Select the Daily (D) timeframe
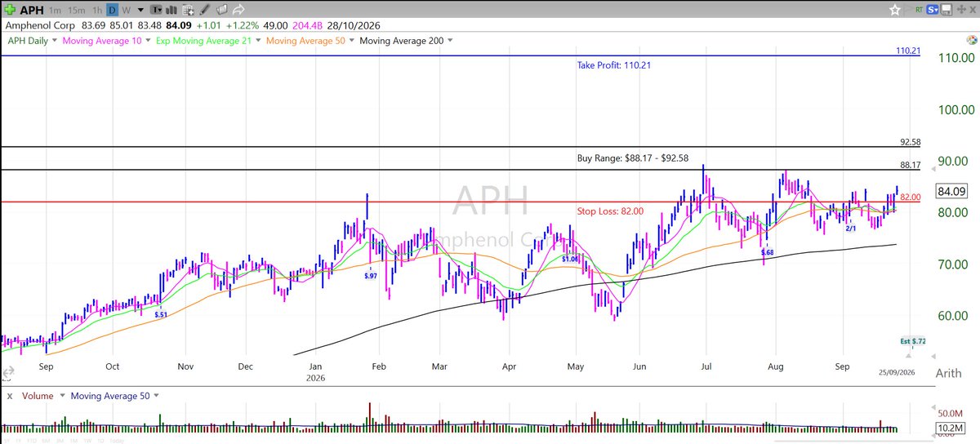Viewport: 980px width, 444px height. [x=112, y=10]
